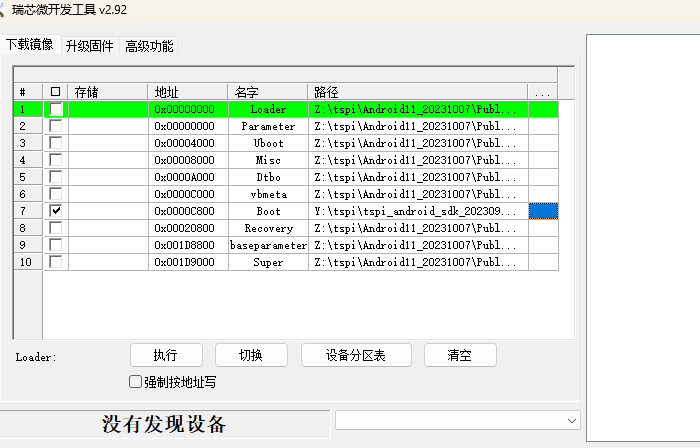
Task: Switch to the 升级固件 tab
Action: [89, 46]
